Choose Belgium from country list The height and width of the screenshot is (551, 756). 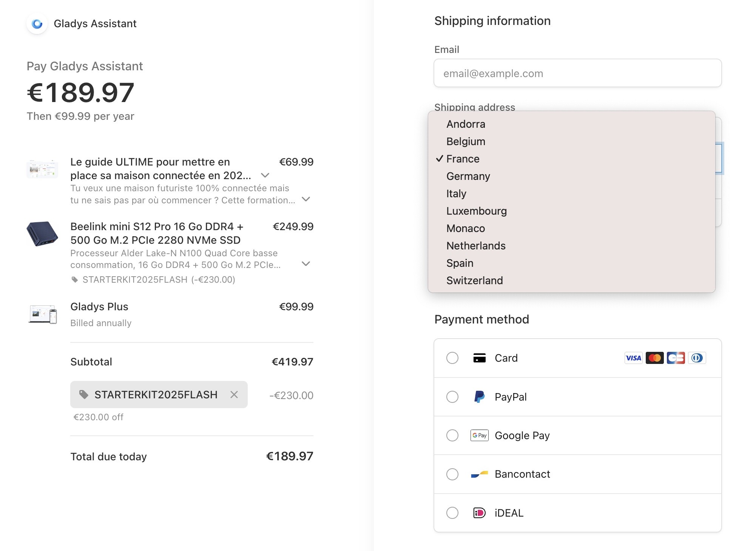point(571,141)
